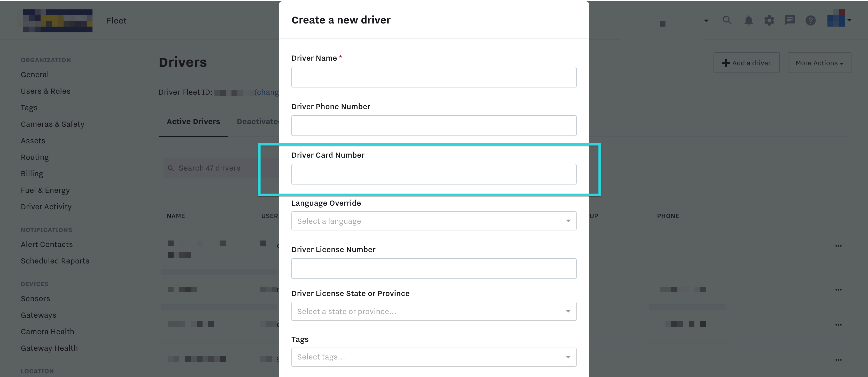Viewport: 868px width, 377px height.
Task: Click the kebab menu on the first driver row
Action: [x=839, y=246]
